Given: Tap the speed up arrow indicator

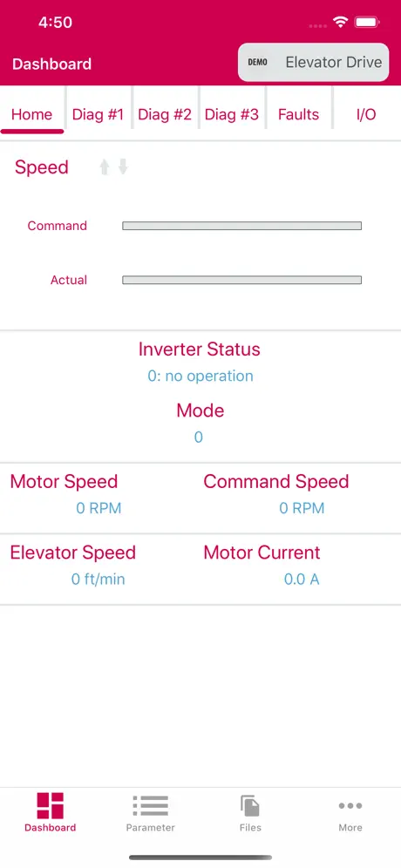Looking at the screenshot, I should pos(104,166).
